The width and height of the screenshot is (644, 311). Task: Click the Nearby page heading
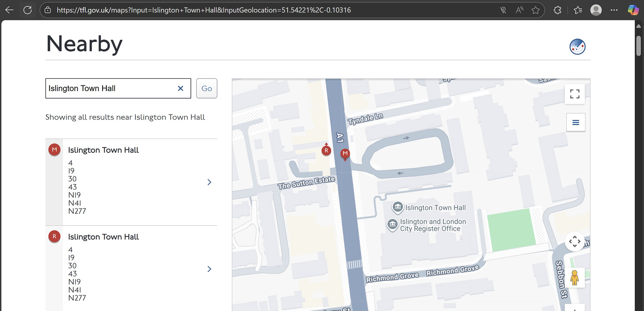point(85,44)
